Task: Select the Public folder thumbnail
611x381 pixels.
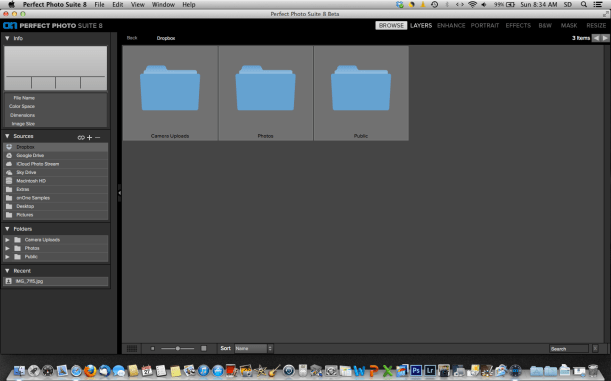Action: [x=361, y=93]
